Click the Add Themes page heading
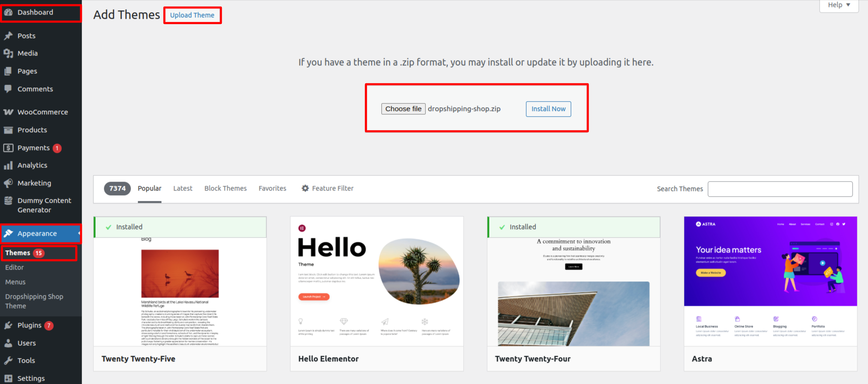The height and width of the screenshot is (384, 868). point(127,15)
